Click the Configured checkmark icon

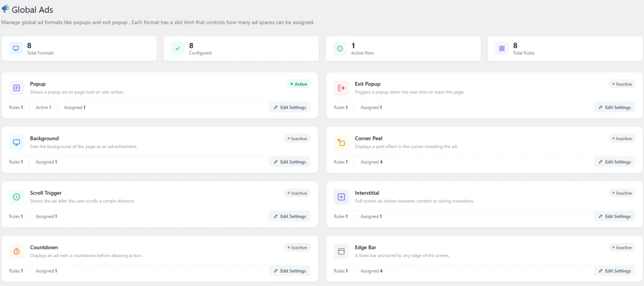[x=178, y=49]
